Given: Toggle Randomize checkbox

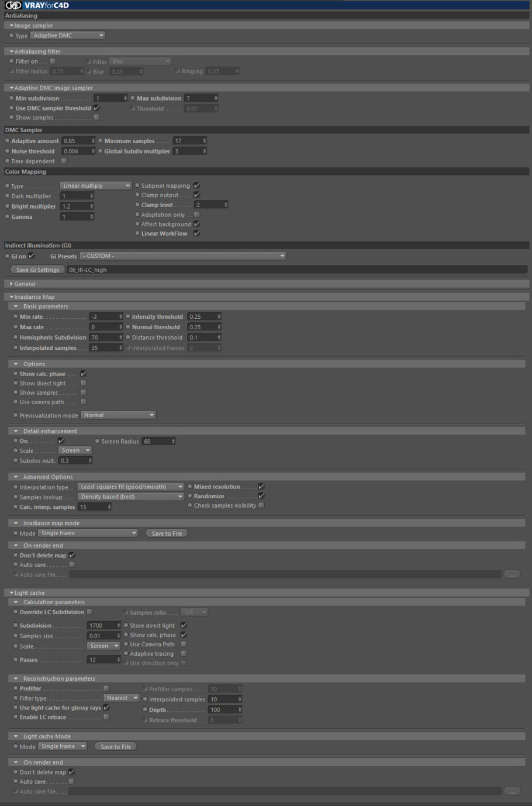Looking at the screenshot, I should [x=261, y=496].
